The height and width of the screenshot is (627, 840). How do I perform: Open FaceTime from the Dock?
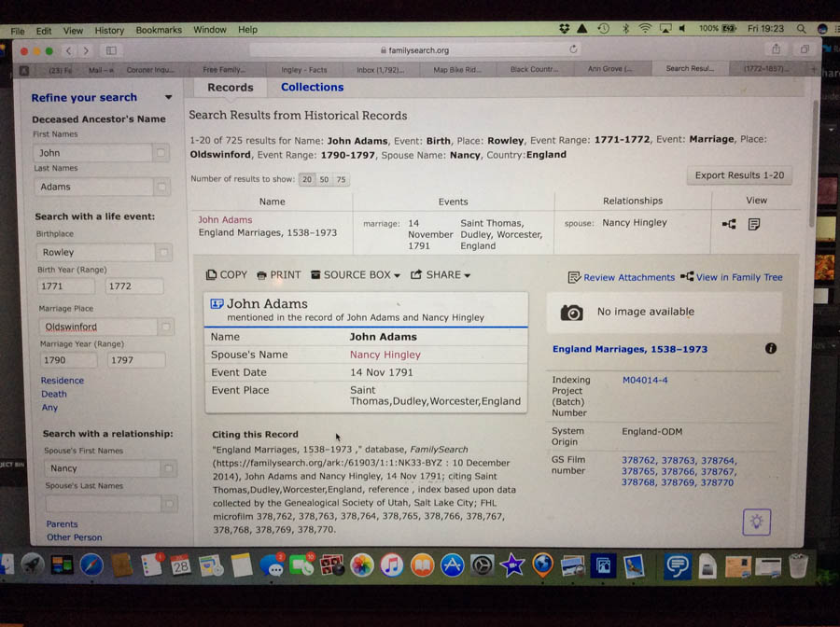point(301,564)
